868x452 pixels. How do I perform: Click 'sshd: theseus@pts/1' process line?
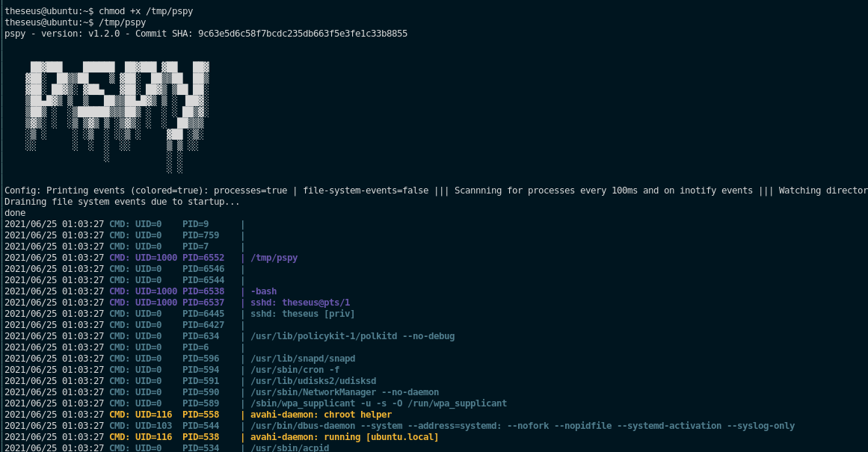point(300,303)
